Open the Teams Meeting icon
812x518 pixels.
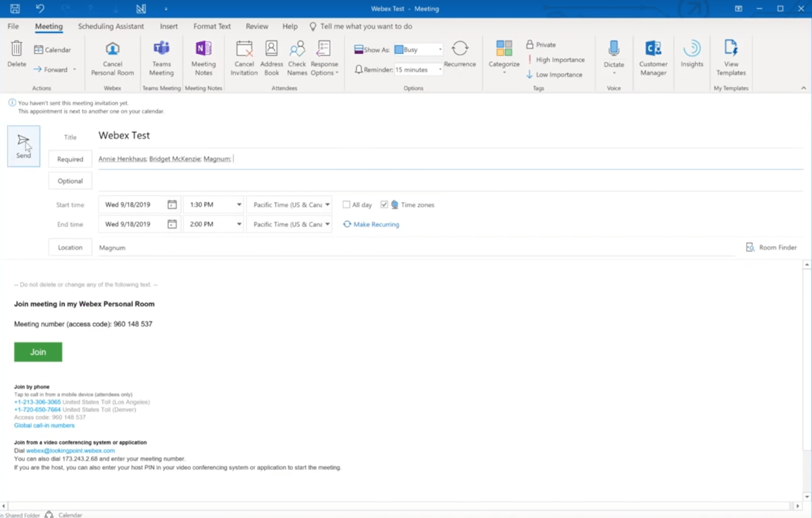(161, 57)
